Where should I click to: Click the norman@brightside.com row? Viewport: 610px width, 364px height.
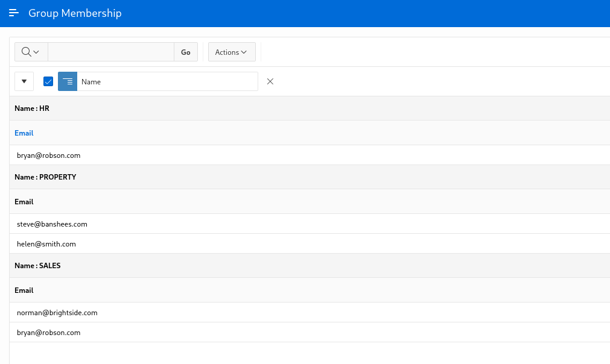[57, 313]
